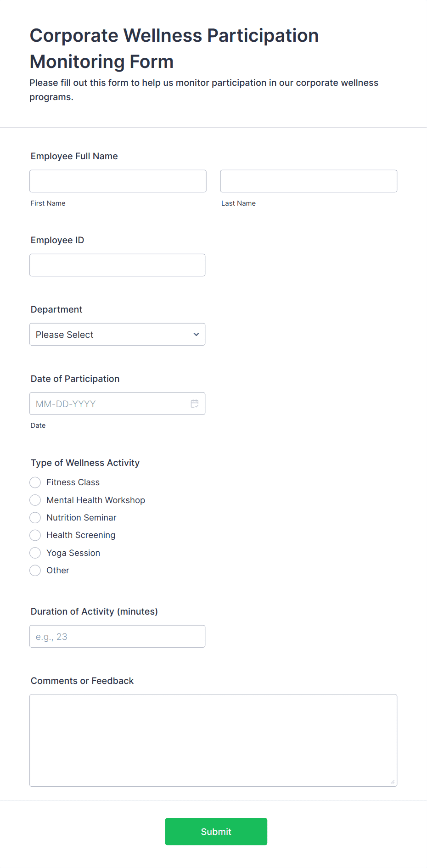
Task: Click into the Last Name field
Action: pos(309,181)
